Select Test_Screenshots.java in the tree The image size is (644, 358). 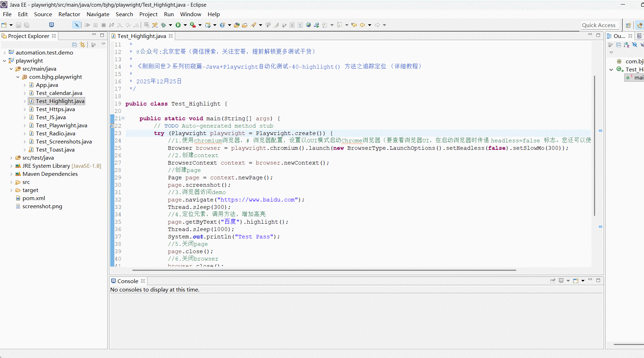64,142
